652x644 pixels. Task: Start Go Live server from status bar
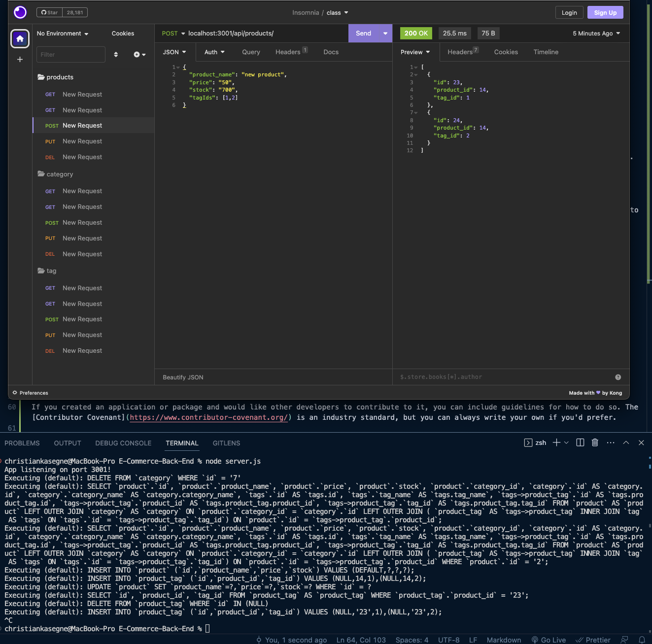click(x=549, y=640)
